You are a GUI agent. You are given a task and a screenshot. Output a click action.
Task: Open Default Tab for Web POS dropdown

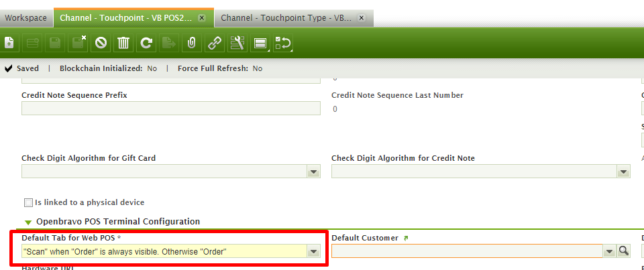314,251
